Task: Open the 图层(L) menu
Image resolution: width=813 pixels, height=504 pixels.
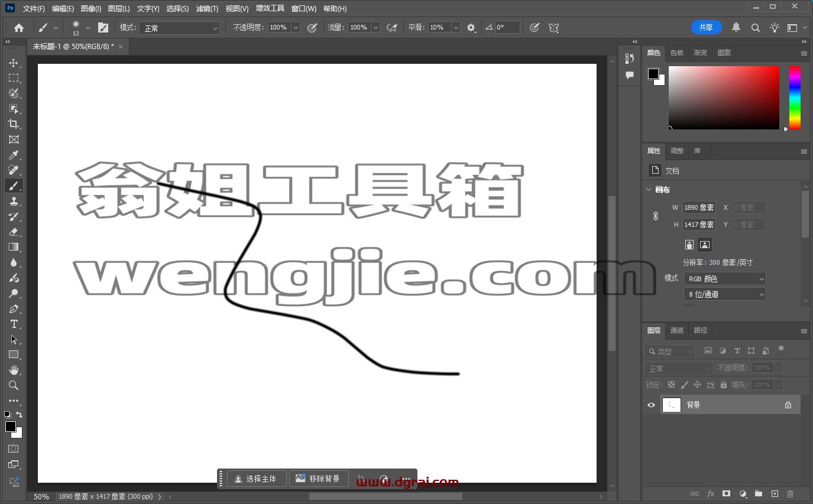Action: tap(119, 9)
